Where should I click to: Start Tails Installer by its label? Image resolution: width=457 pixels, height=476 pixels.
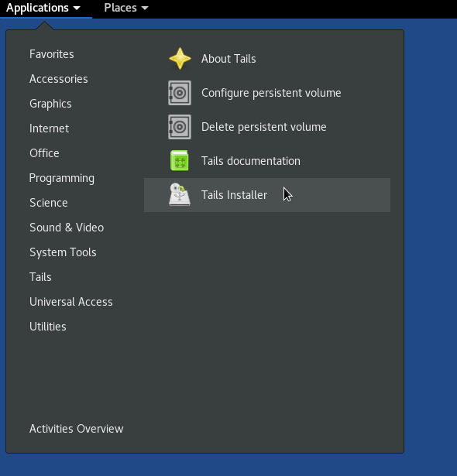[x=234, y=195]
